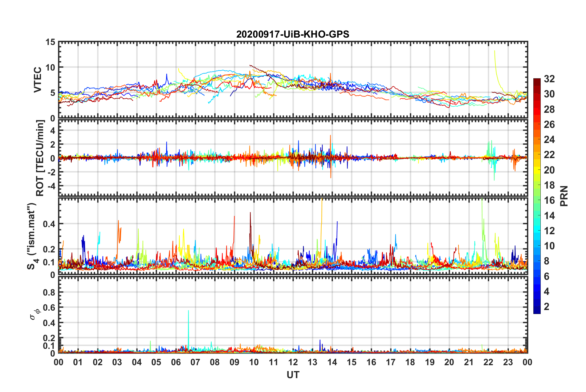Screen dimensions: 586x392
Task: Select the S4 axis tick label 0.2
Action: 49,249
